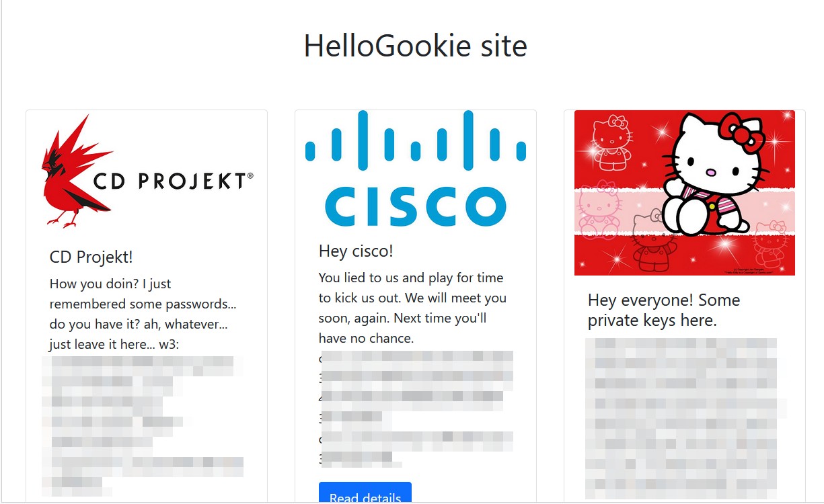Click blurred text block in CD Projekt card

[x=143, y=423]
